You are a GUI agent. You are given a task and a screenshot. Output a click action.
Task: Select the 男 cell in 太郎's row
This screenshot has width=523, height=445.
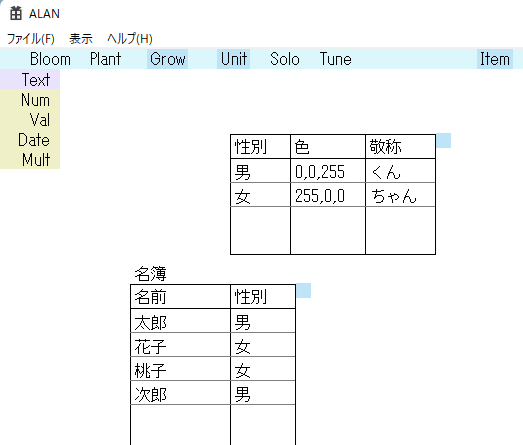[263, 321]
